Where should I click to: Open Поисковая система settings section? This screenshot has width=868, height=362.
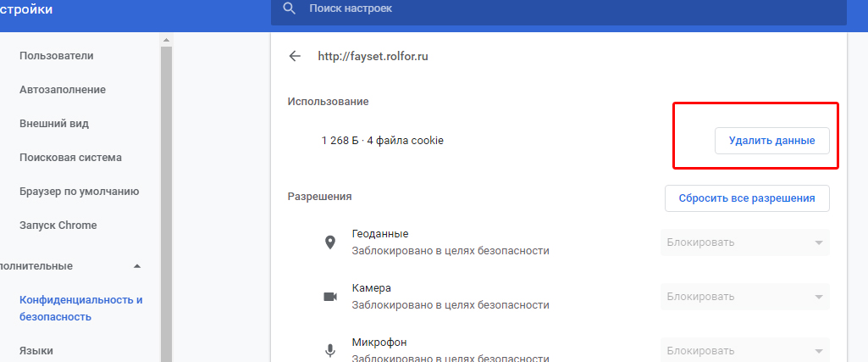(71, 158)
